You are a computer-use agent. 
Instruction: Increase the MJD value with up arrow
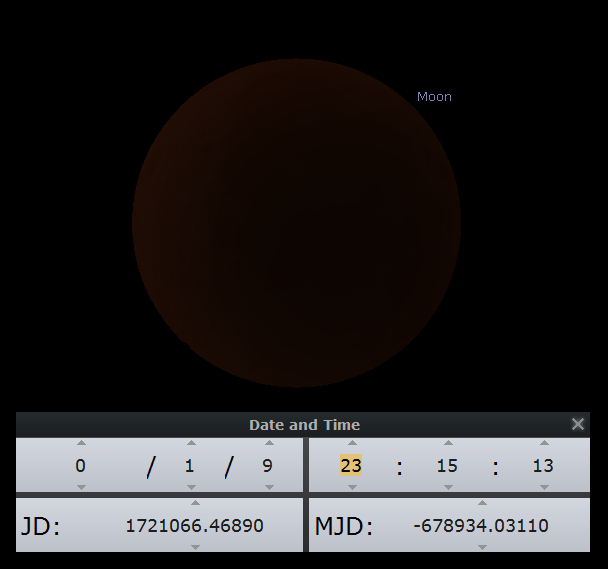coord(482,503)
